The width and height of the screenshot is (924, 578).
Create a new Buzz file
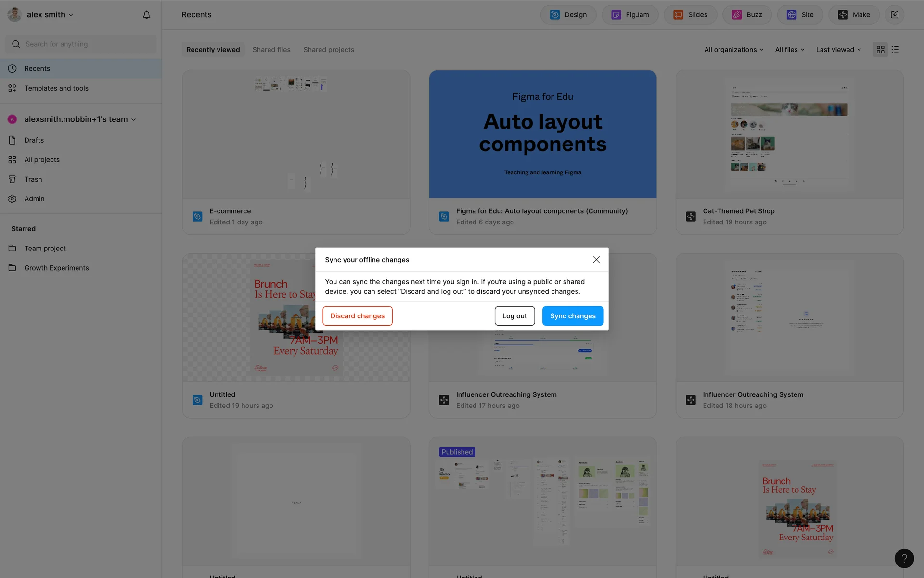747,15
